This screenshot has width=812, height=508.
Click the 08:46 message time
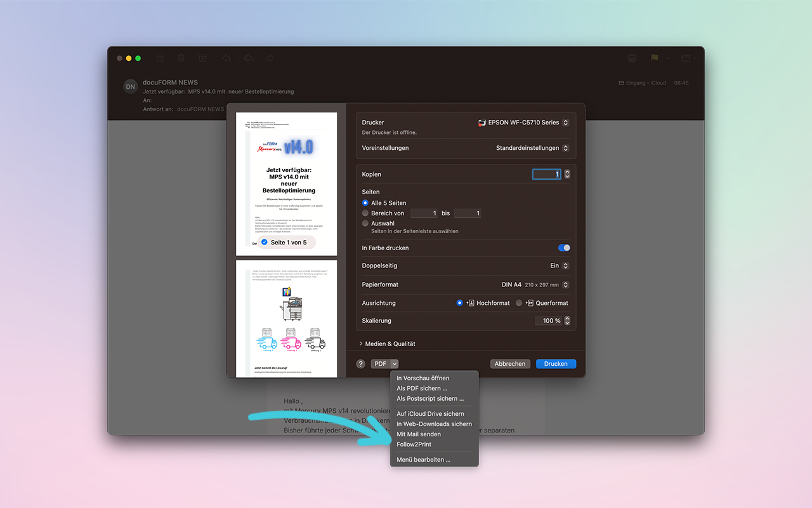(681, 83)
